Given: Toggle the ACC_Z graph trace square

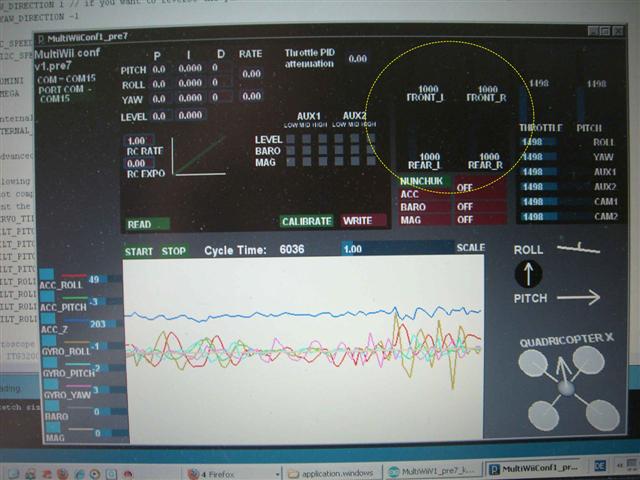Looking at the screenshot, I should tap(48, 319).
